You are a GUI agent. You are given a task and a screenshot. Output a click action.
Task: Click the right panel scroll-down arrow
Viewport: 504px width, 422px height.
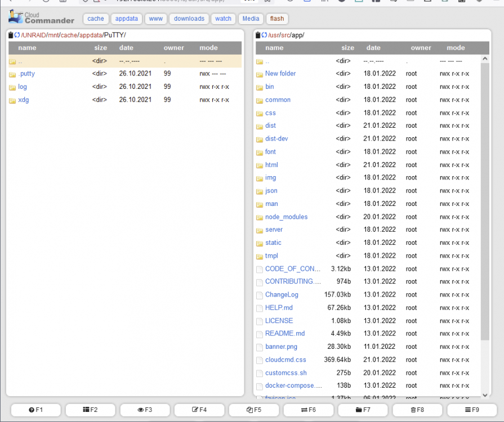click(x=485, y=395)
